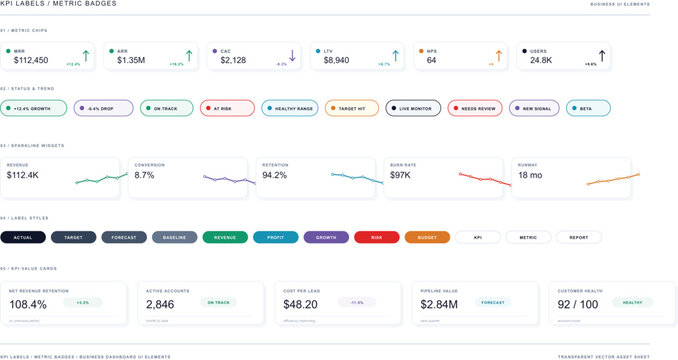Click the '8.7%' conversion value
Image resolution: width=678 pixels, height=360 pixels.
(144, 175)
